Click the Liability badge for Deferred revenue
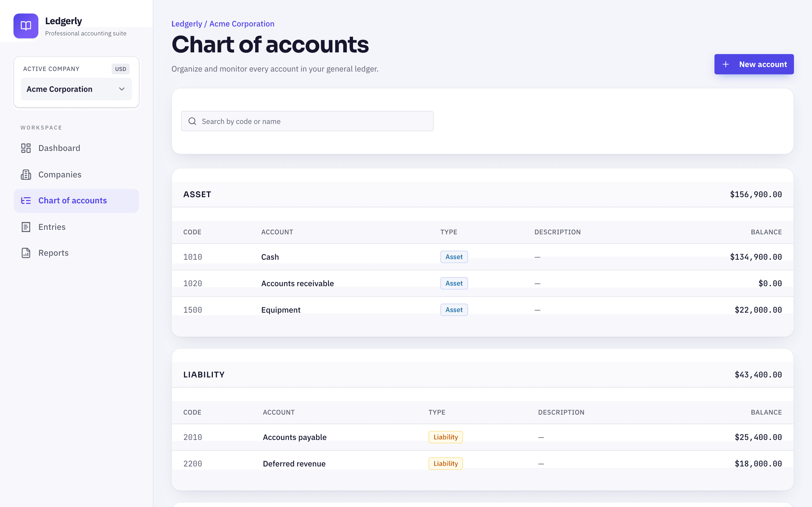 click(x=445, y=463)
